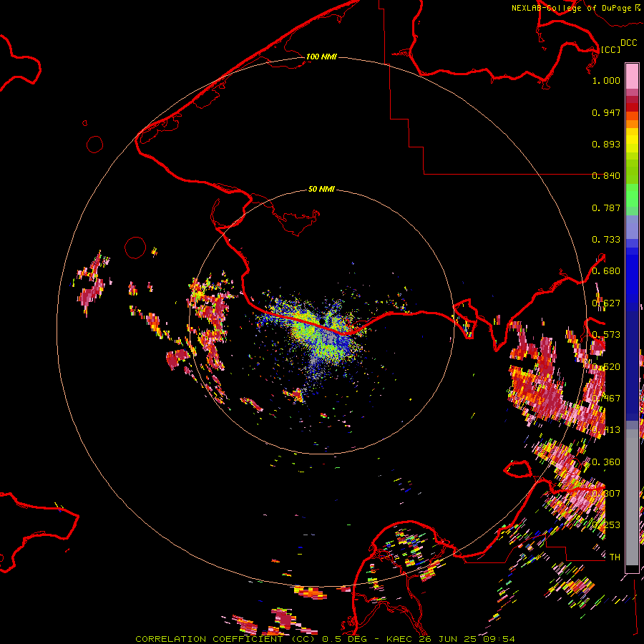Pick the bright blue swatch near 0.680

click(632, 275)
